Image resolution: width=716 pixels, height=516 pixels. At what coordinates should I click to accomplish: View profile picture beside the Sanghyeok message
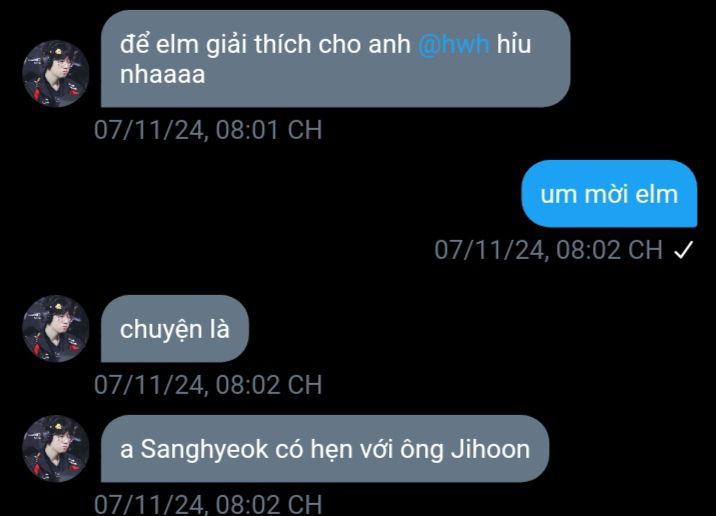[55, 448]
